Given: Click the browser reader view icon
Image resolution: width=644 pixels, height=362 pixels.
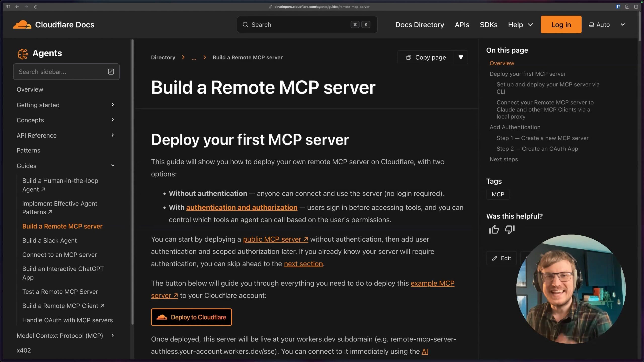Looking at the screenshot, I should click(627, 7).
